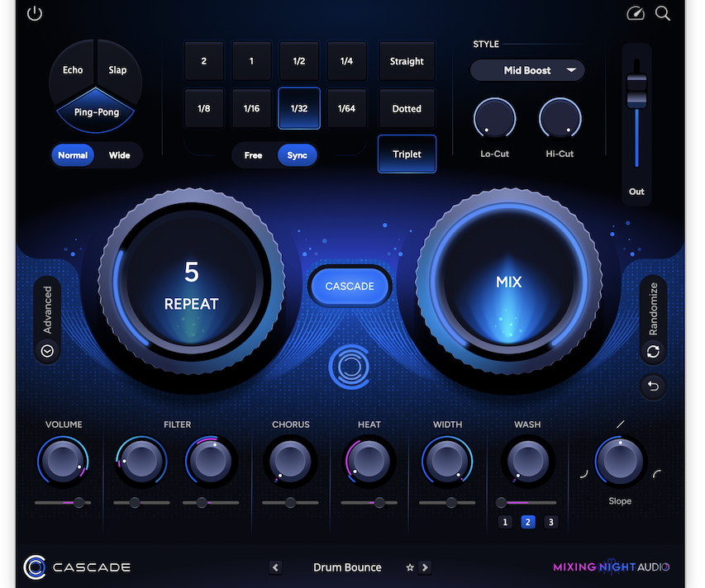
Task: Favorite the preset with the star icon
Action: click(x=410, y=567)
